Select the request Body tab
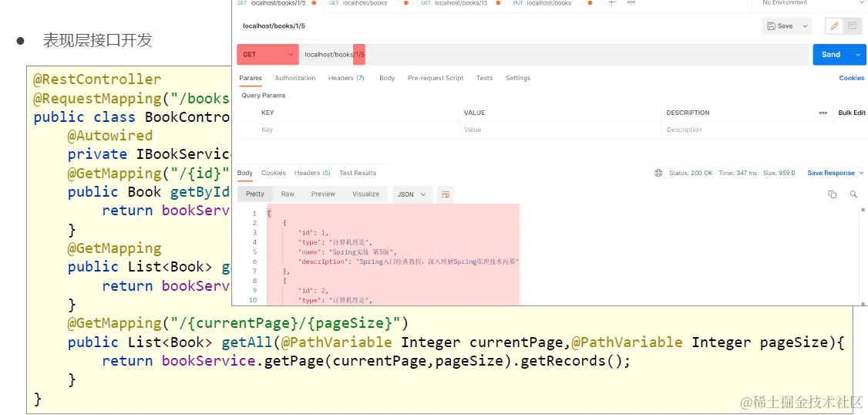The width and height of the screenshot is (868, 415). point(387,78)
